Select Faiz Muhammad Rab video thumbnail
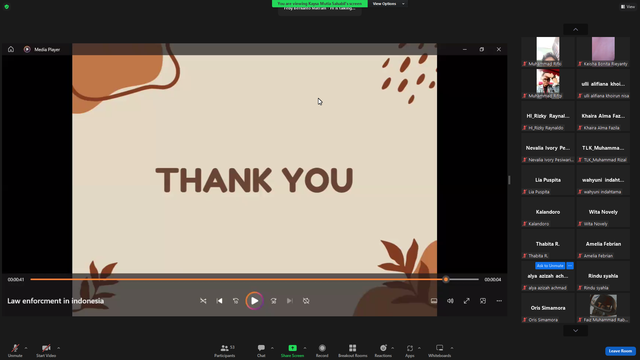The width and height of the screenshot is (640, 360). pos(603,308)
